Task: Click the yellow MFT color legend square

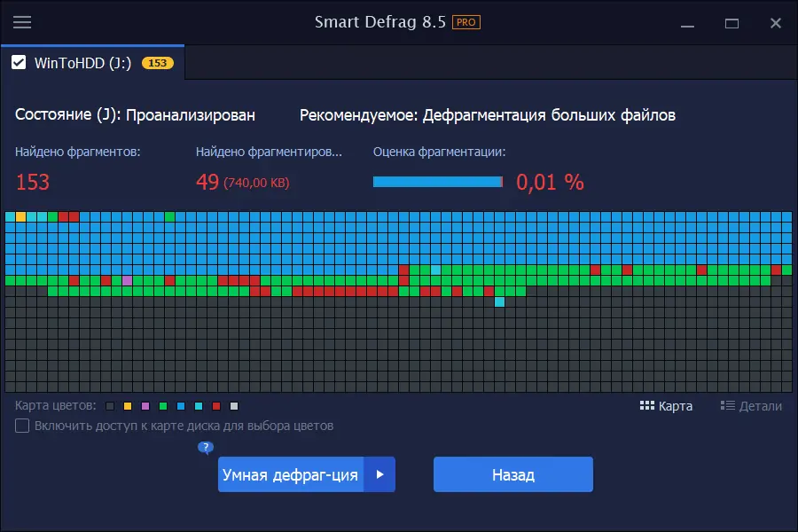Action: tap(127, 406)
